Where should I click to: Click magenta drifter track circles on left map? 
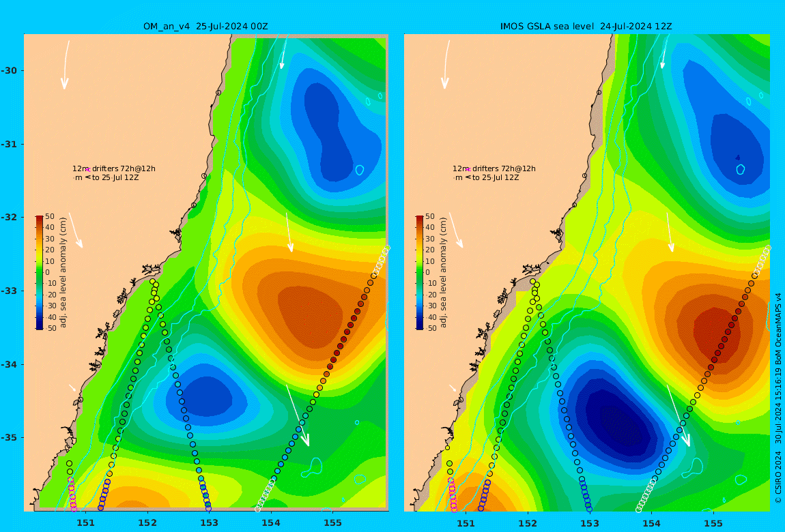click(72, 495)
